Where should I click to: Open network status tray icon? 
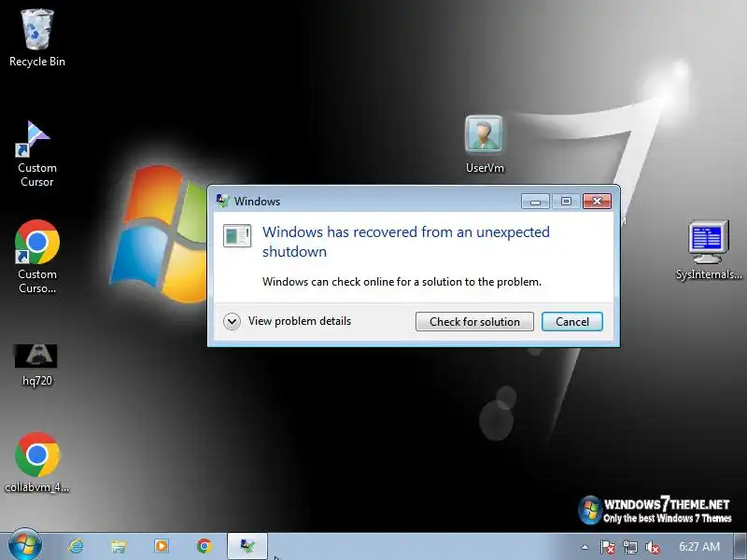629,547
